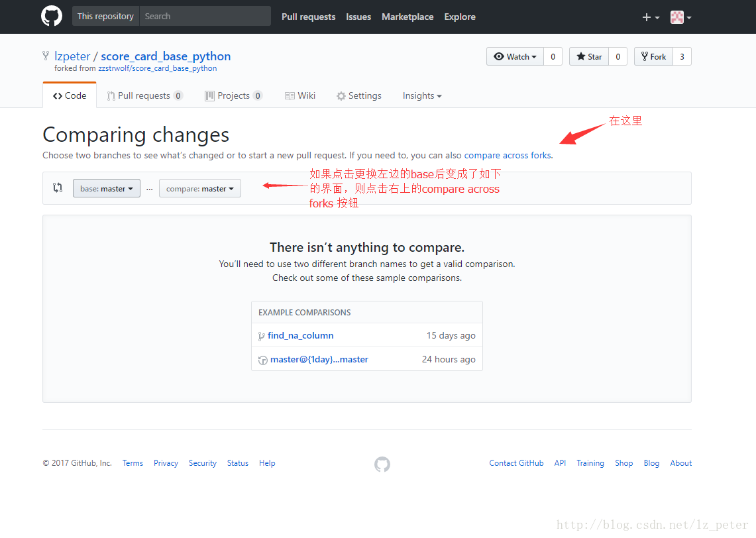The height and width of the screenshot is (538, 756).
Task: Open About footer link
Action: [x=680, y=462]
